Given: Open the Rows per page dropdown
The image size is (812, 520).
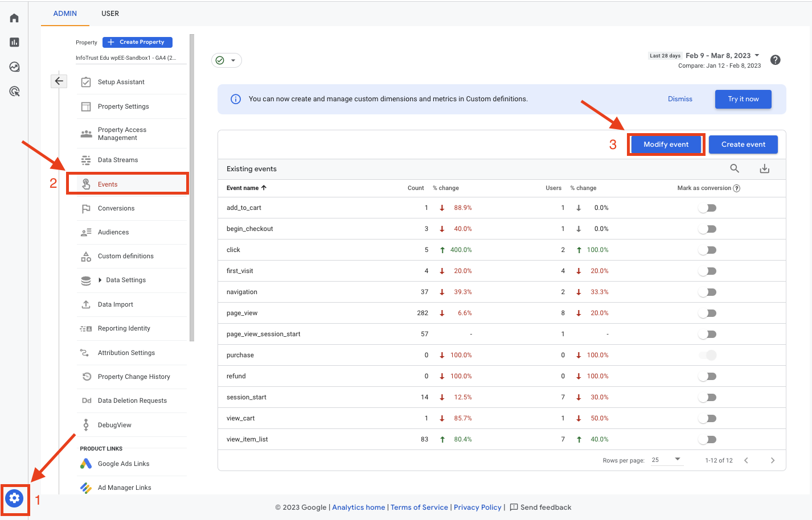Looking at the screenshot, I should coord(666,460).
